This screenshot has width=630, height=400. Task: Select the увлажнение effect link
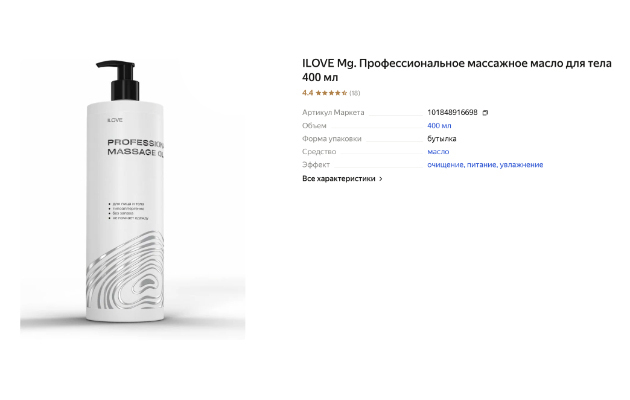pyautogui.click(x=521, y=165)
